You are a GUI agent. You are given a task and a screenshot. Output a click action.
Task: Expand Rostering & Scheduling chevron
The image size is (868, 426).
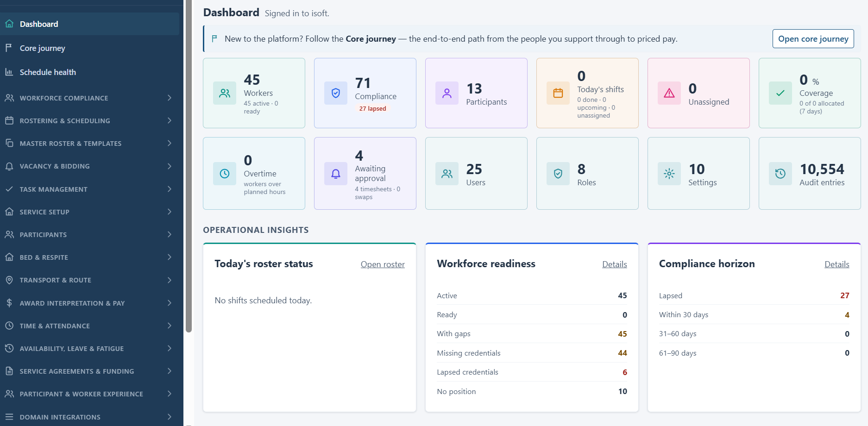coord(170,120)
